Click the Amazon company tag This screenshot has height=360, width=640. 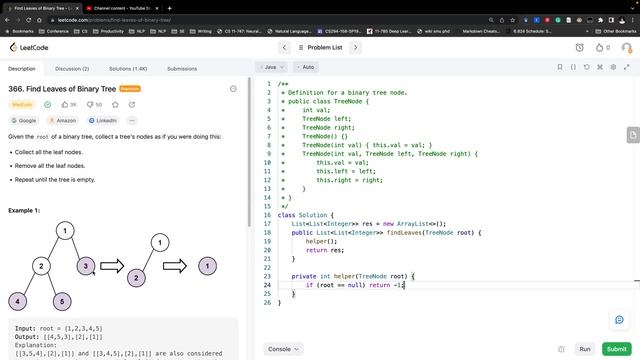[62, 120]
